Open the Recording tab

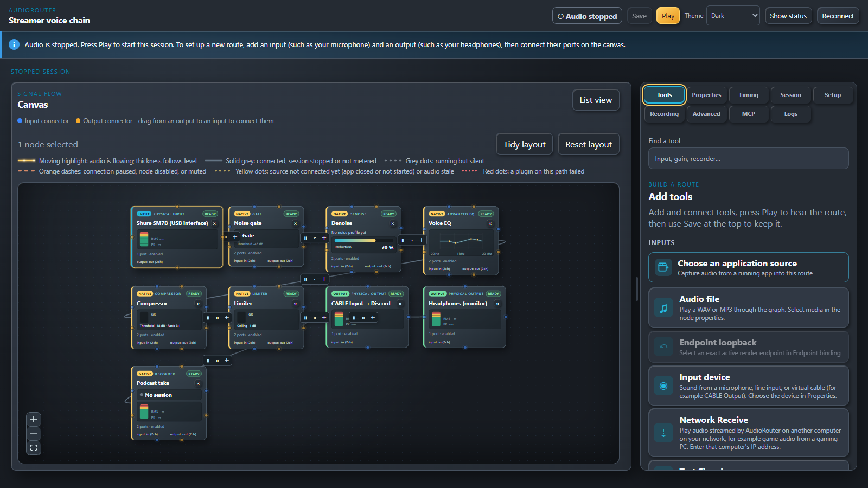[x=664, y=114]
